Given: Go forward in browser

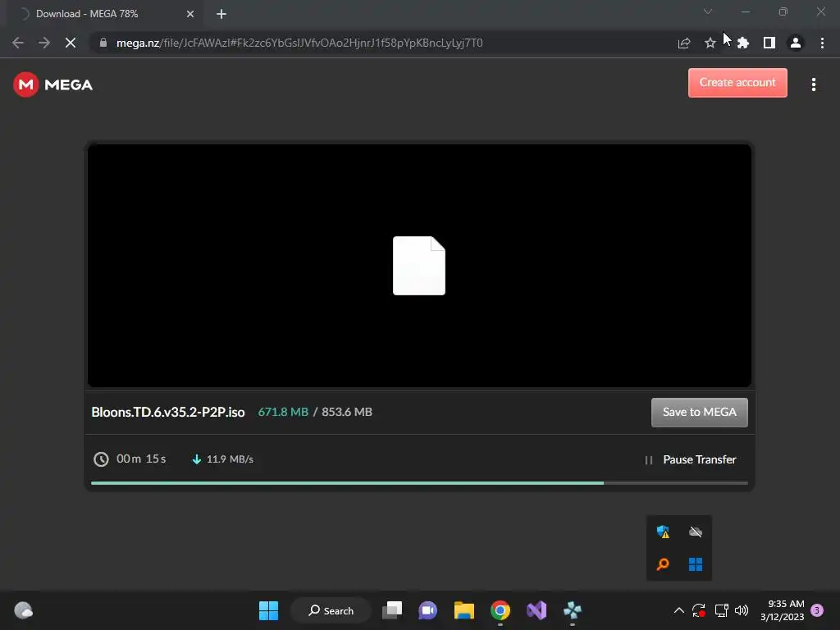Looking at the screenshot, I should point(44,43).
